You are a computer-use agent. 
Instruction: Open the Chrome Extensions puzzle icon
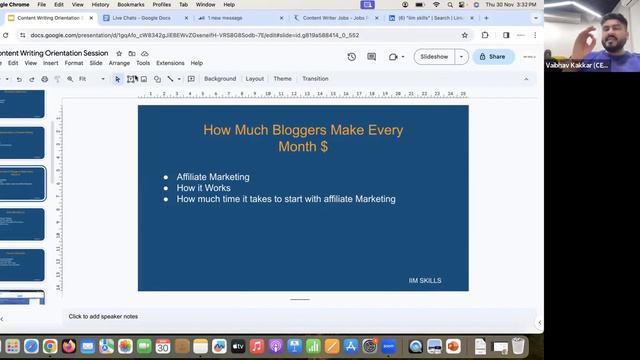click(x=485, y=35)
